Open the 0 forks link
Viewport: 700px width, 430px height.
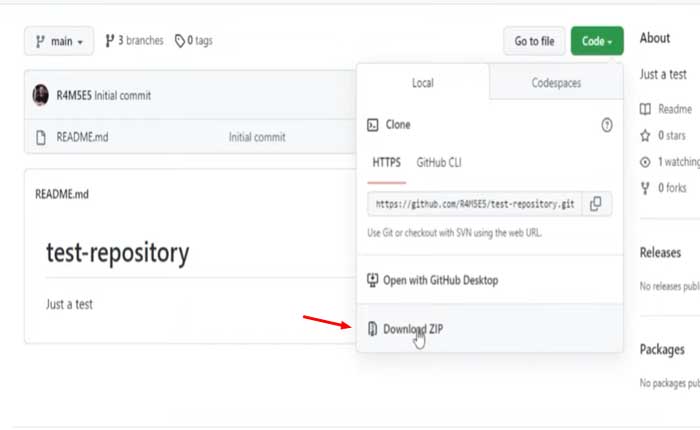point(672,188)
